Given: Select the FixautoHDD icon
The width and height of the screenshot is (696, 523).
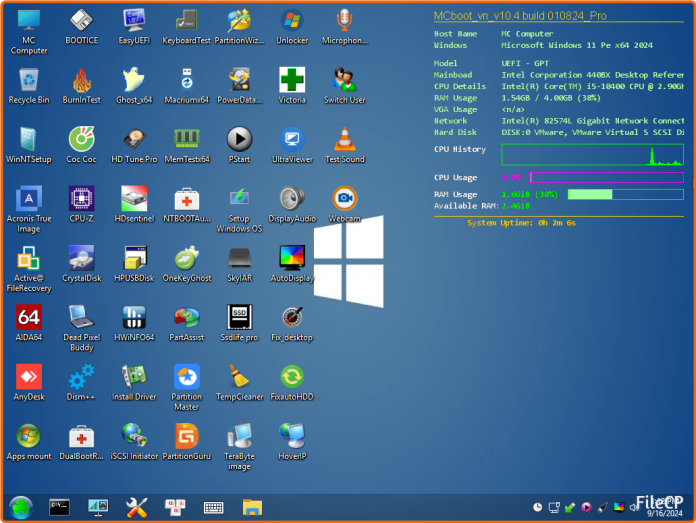Looking at the screenshot, I should tap(292, 383).
